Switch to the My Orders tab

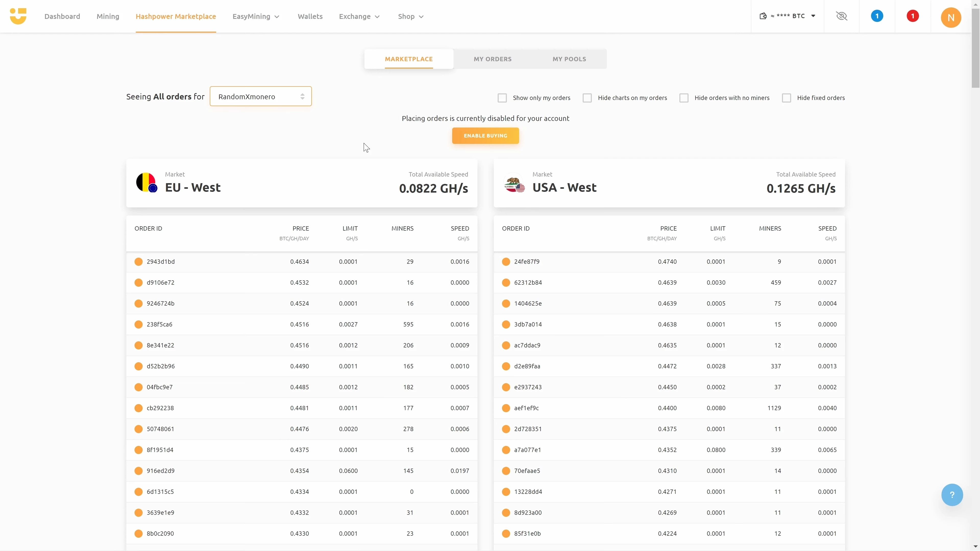(493, 59)
